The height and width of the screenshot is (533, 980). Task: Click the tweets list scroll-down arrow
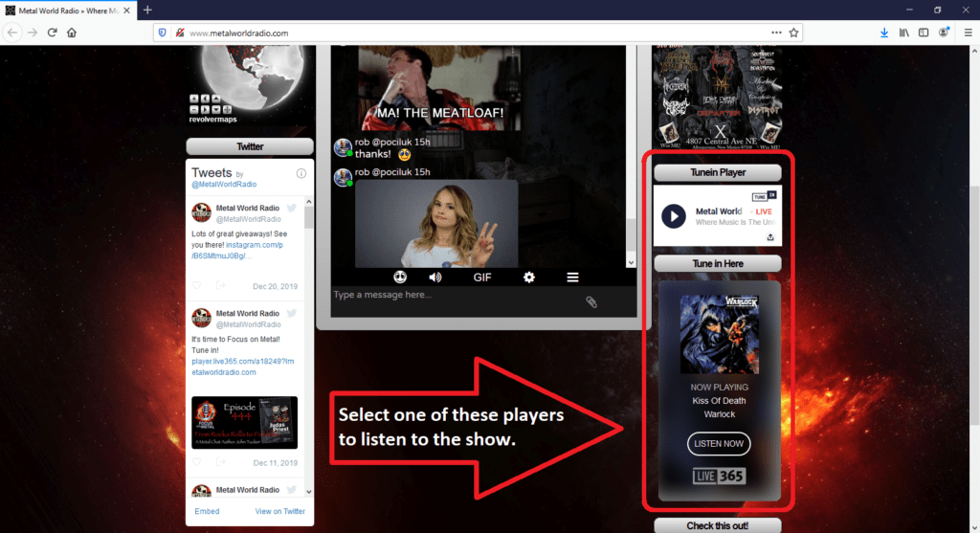309,493
